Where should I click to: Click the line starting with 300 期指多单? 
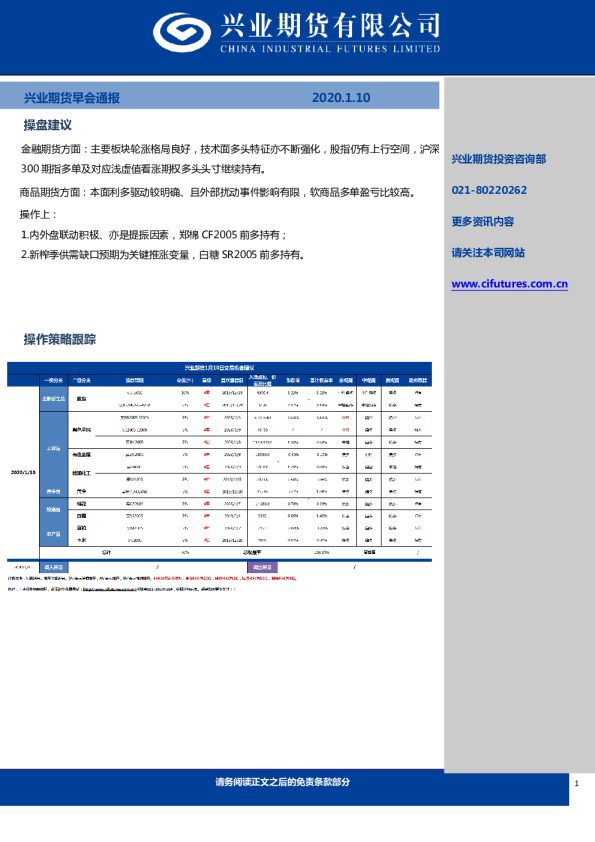(143, 169)
